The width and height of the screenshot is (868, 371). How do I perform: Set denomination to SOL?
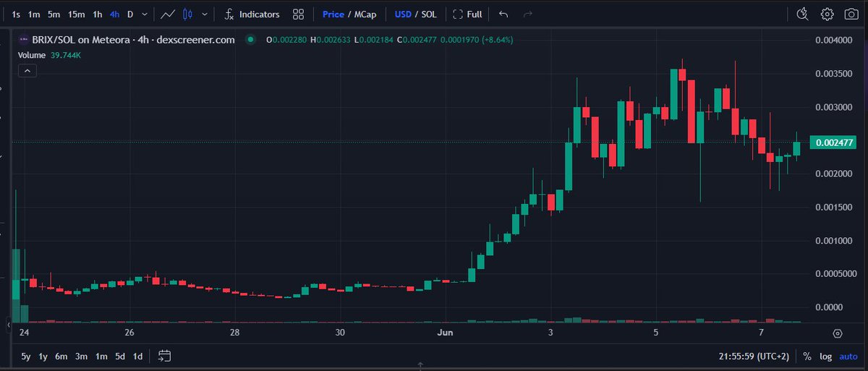coord(429,14)
